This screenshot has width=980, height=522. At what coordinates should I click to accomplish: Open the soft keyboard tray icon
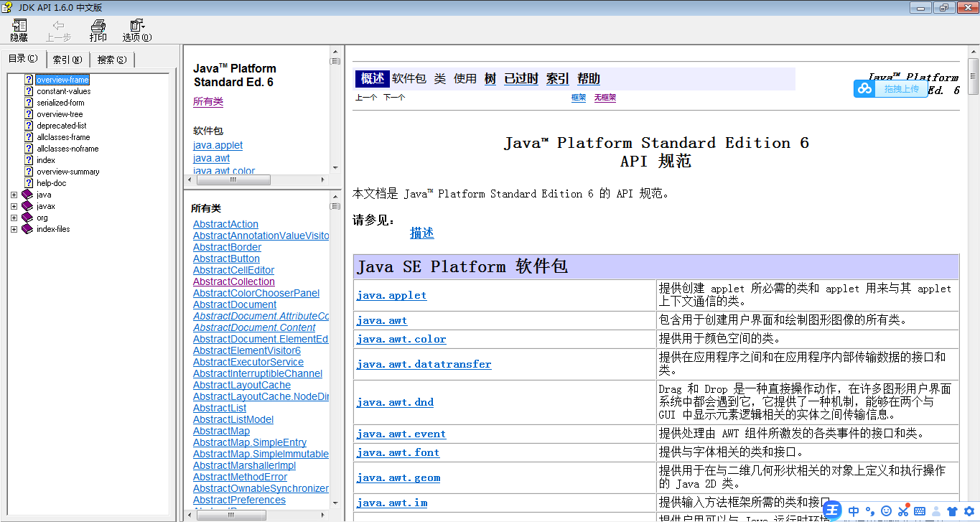[920, 511]
